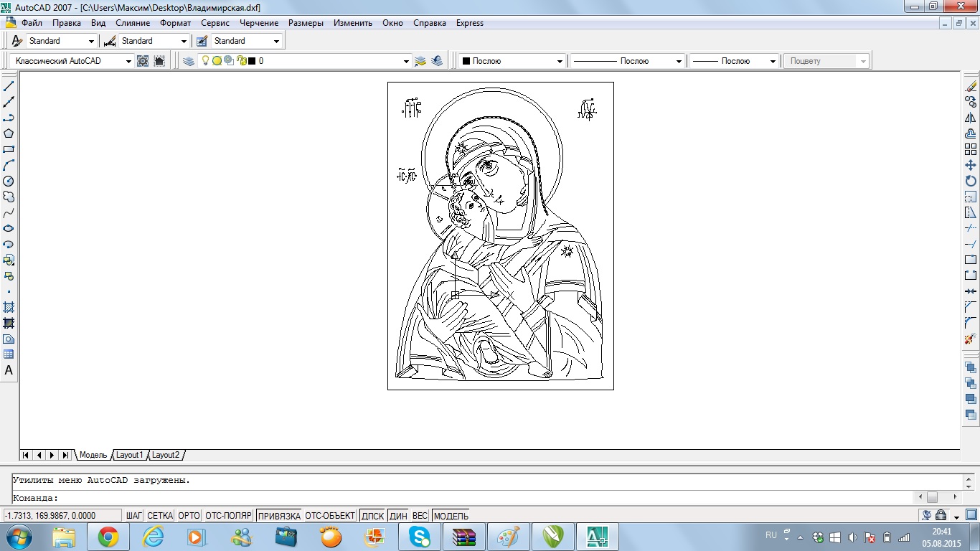Select the Table tool in Draw toolbar
The image size is (980, 551).
click(x=9, y=354)
